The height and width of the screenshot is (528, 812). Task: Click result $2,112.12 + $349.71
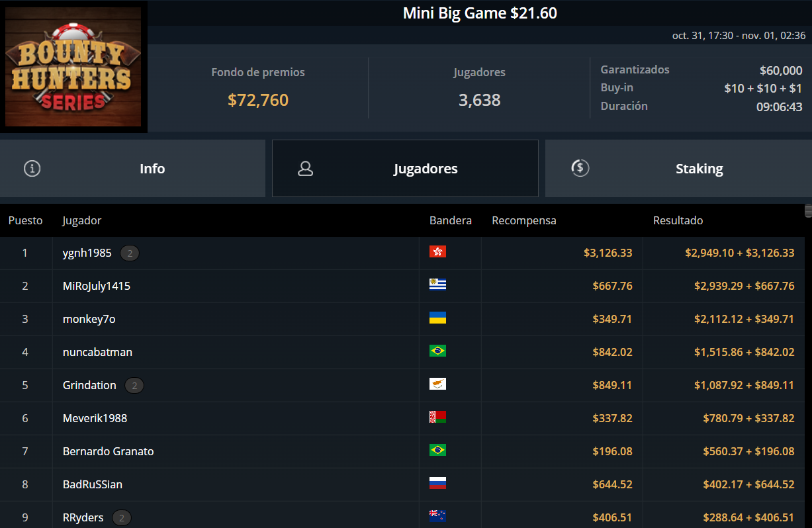[744, 319]
